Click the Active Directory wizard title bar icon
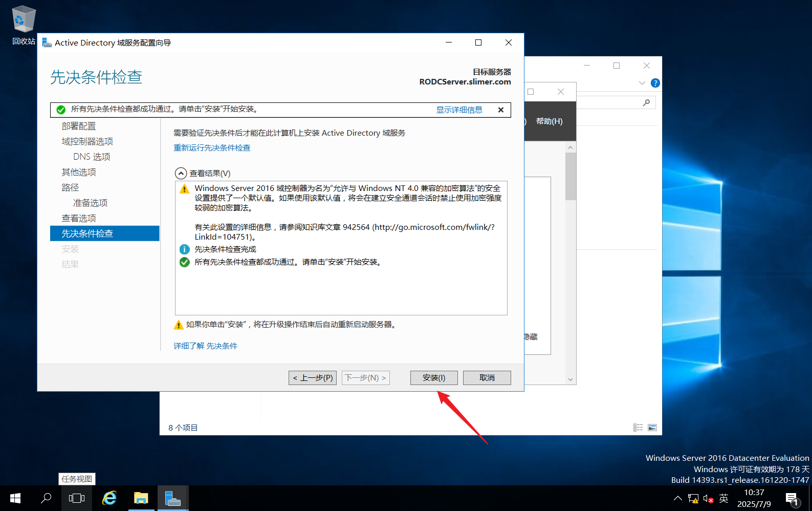Viewport: 812px width, 511px height. click(x=47, y=42)
